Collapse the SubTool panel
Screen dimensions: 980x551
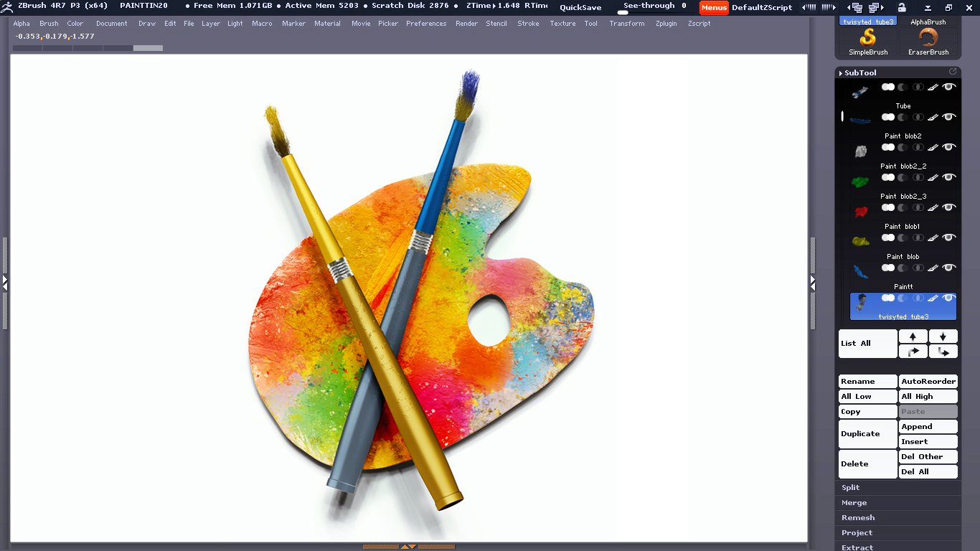point(859,72)
